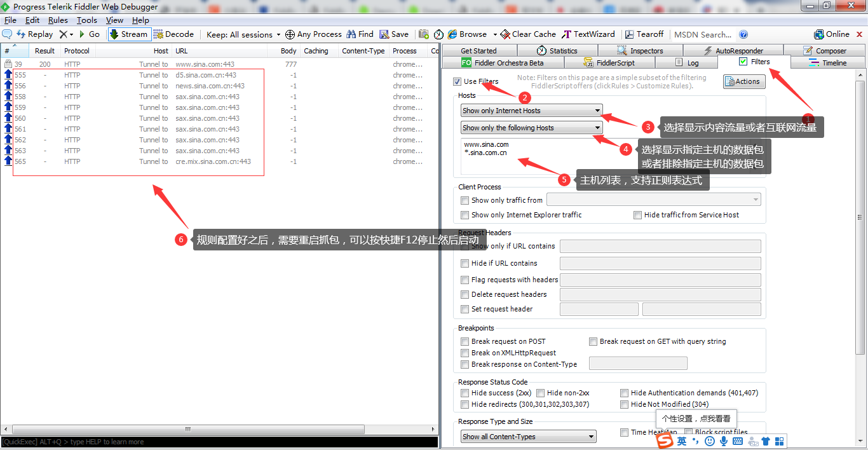The height and width of the screenshot is (450, 868).
Task: Save sessions with Save button
Action: tap(394, 34)
